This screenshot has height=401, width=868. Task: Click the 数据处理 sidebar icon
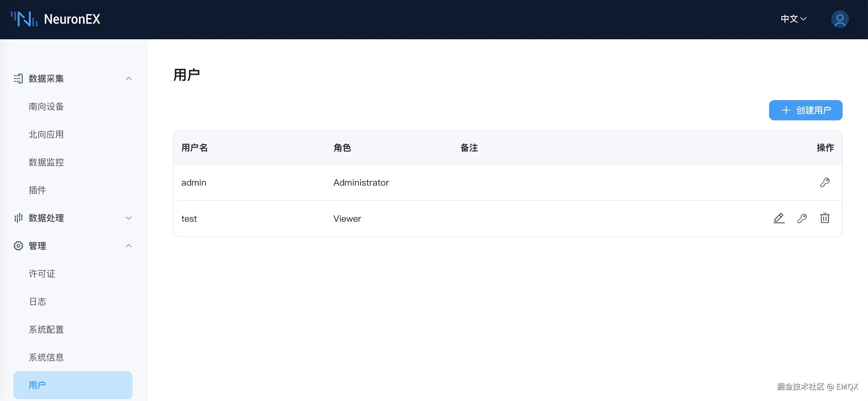[x=18, y=218]
